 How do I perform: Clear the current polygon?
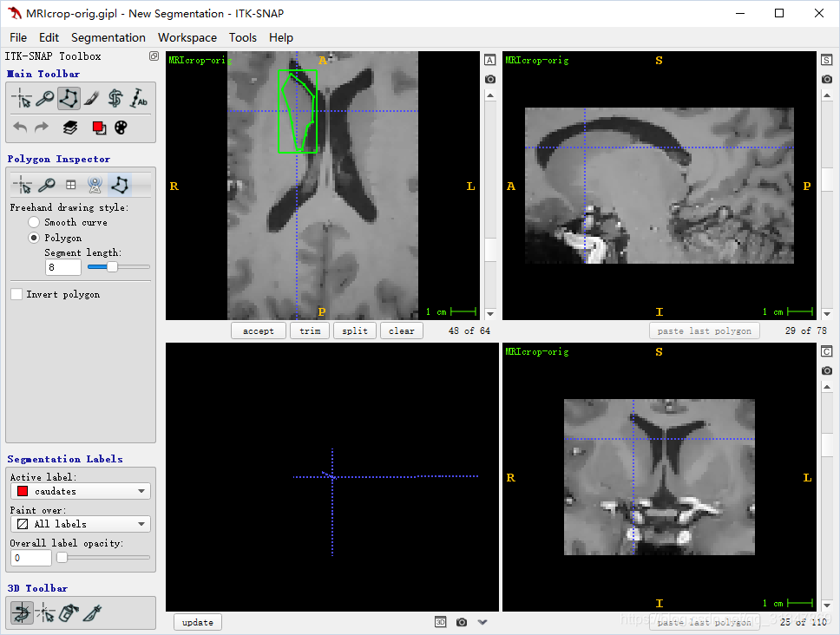[401, 331]
